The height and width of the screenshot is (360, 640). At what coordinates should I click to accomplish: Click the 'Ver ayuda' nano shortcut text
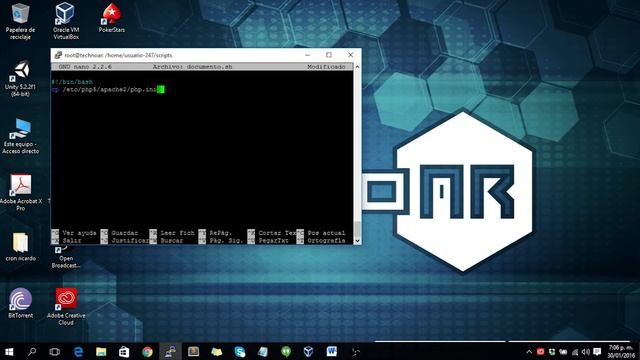click(80, 233)
